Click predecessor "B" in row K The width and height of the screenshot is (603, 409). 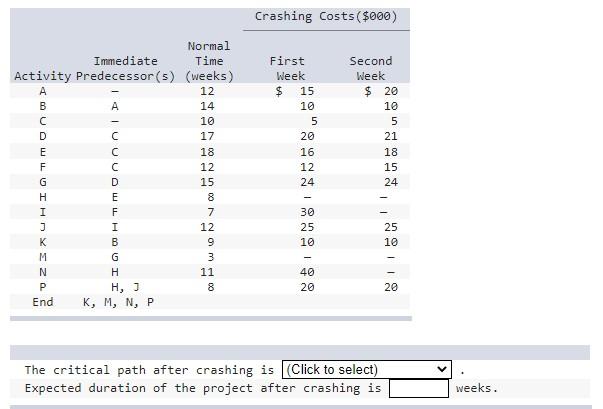[115, 242]
